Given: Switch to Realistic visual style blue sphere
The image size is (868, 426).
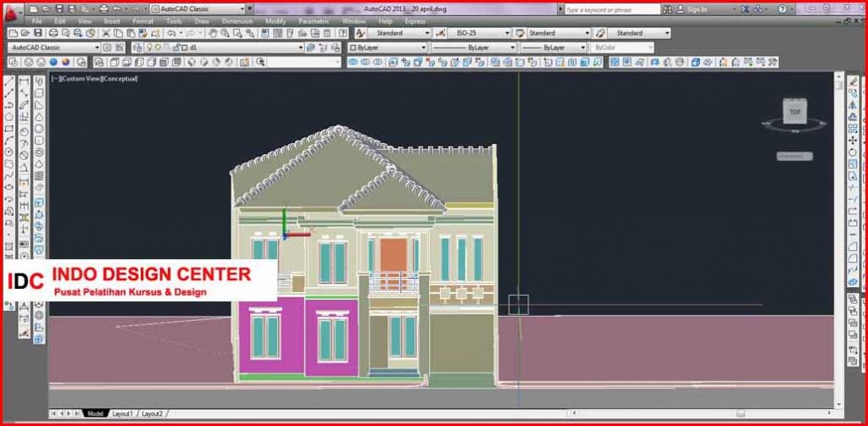Looking at the screenshot, I should 53,62.
